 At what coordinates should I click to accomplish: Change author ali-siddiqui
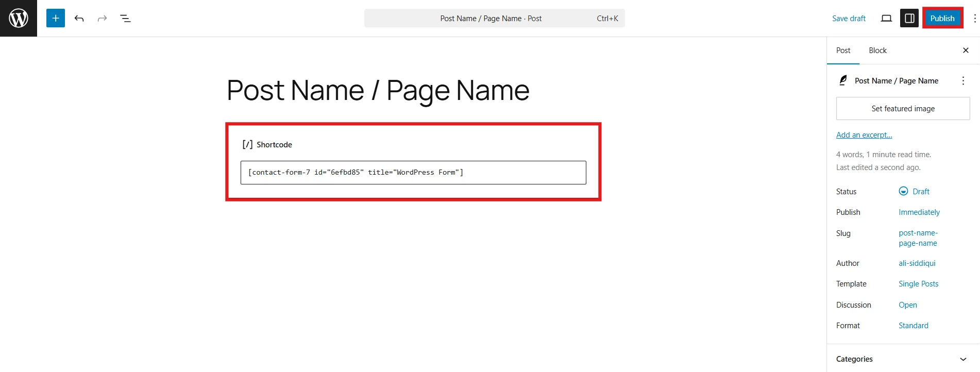(x=917, y=263)
